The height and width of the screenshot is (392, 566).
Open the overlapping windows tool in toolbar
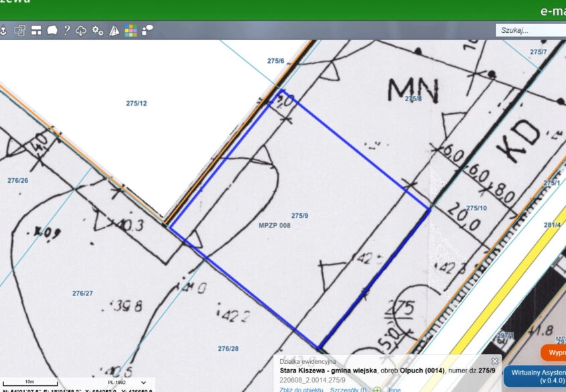[19, 30]
